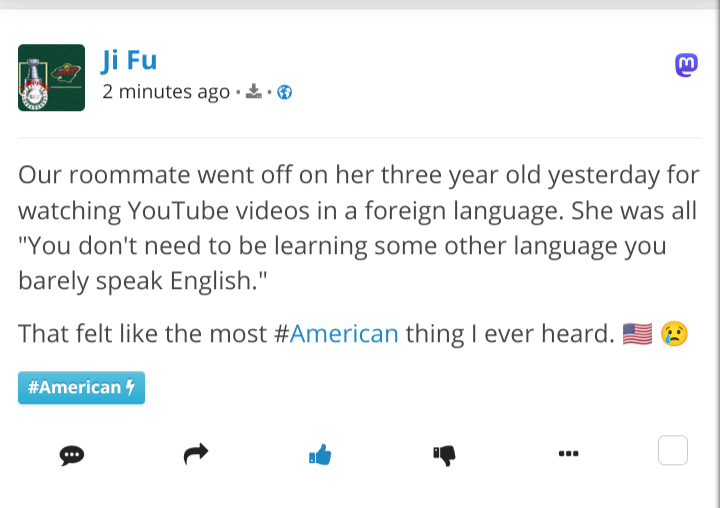Click the Mastodon network icon
Image resolution: width=720 pixels, height=508 pixels.
pyautogui.click(x=686, y=66)
